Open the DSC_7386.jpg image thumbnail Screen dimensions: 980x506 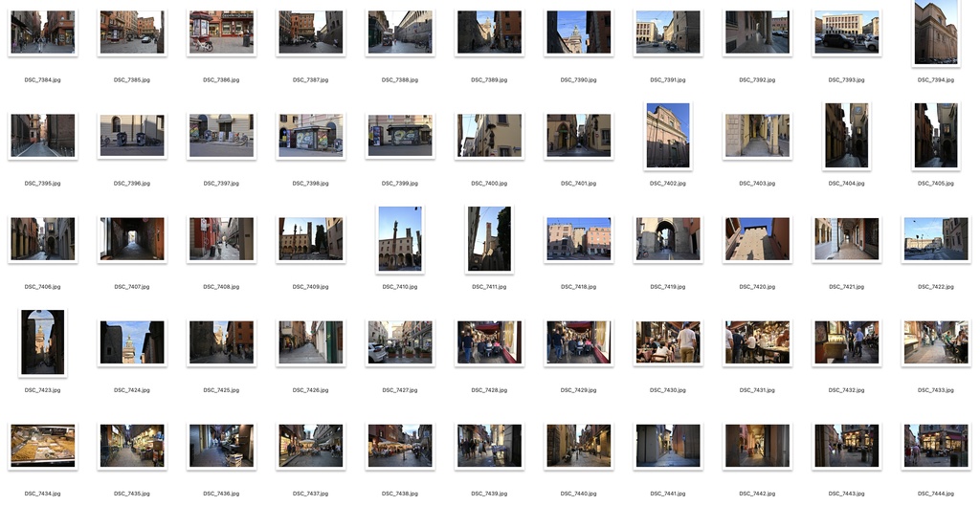point(221,32)
